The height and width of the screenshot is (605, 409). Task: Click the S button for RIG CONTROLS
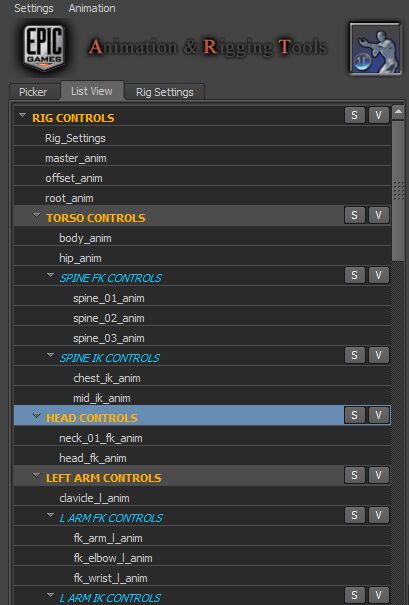[355, 115]
